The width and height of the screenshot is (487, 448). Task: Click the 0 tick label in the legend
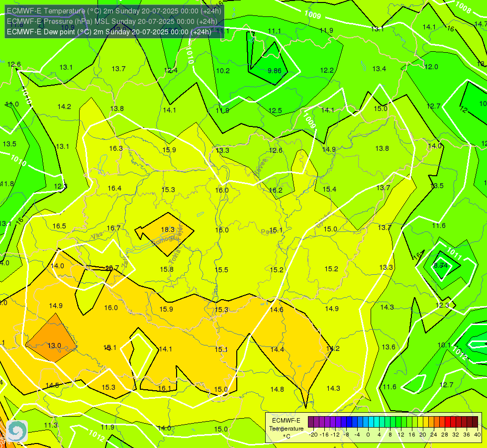pos(368,435)
